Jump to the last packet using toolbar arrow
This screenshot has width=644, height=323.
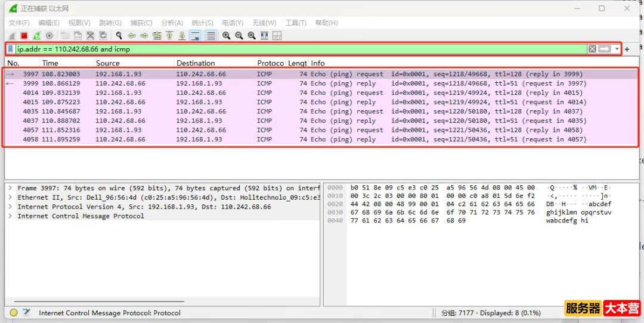[182, 36]
